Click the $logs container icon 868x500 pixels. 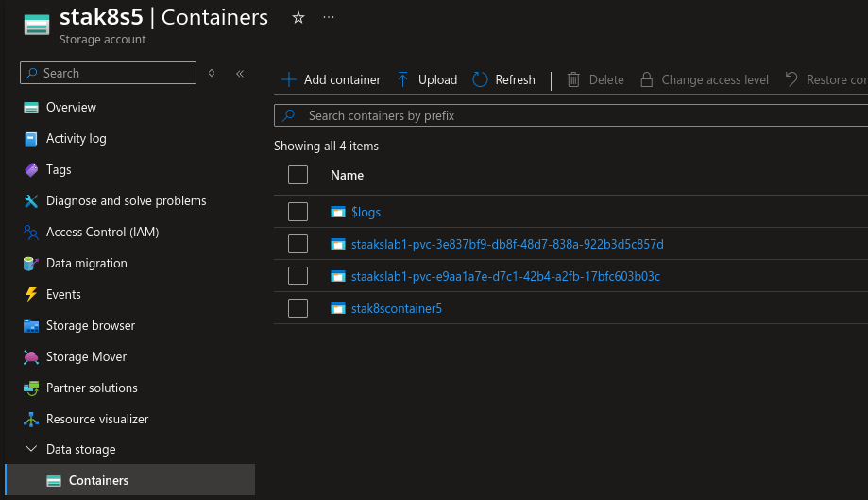tap(338, 212)
